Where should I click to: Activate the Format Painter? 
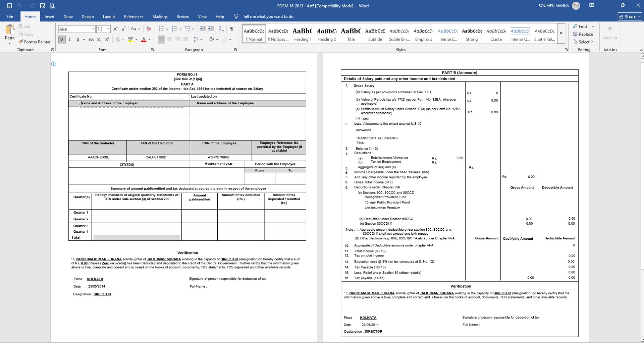tap(35, 42)
